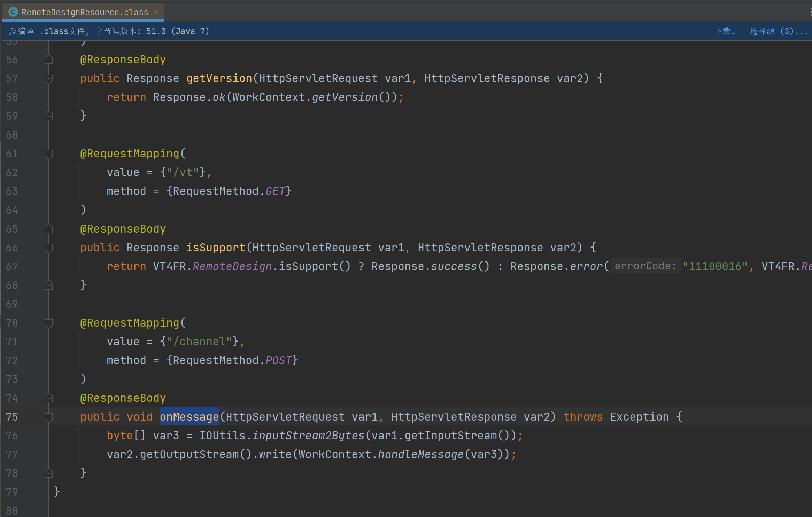This screenshot has height=517, width=812.
Task: Click the fold marker beside @ResponseBody line 74
Action: pyautogui.click(x=49, y=398)
